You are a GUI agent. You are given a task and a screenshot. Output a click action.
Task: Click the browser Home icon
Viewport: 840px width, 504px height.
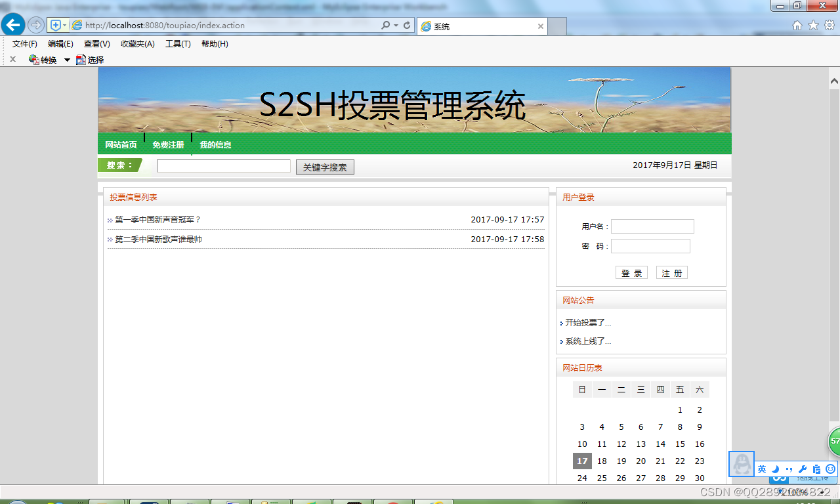(x=796, y=26)
